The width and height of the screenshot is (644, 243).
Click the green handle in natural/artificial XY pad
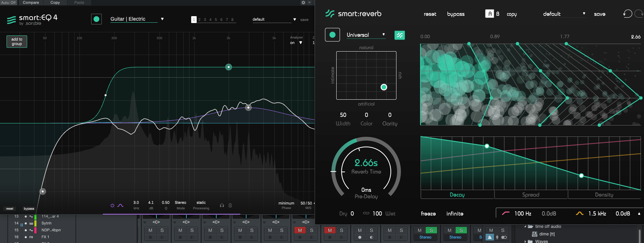[x=384, y=87]
